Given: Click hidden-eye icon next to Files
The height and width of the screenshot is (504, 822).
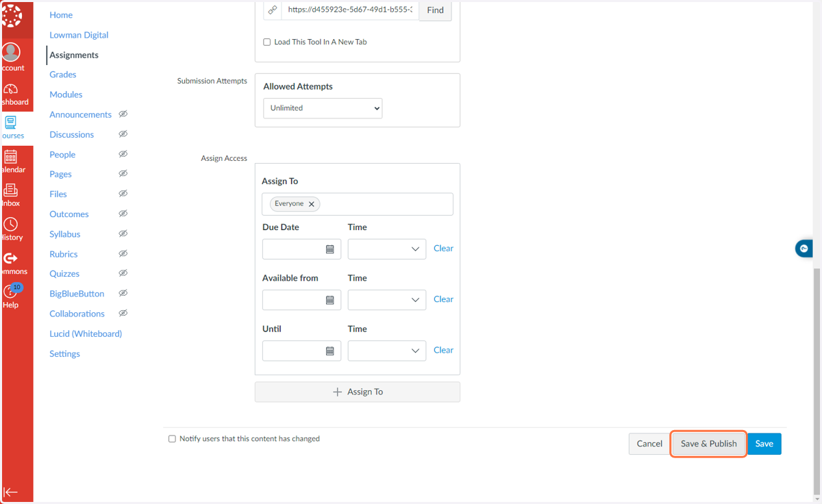Looking at the screenshot, I should (123, 194).
